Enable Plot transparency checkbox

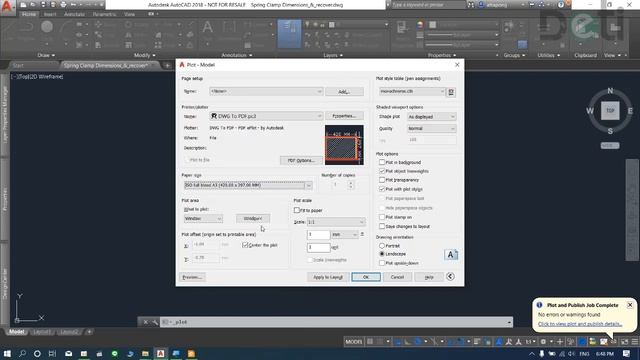[x=382, y=180]
